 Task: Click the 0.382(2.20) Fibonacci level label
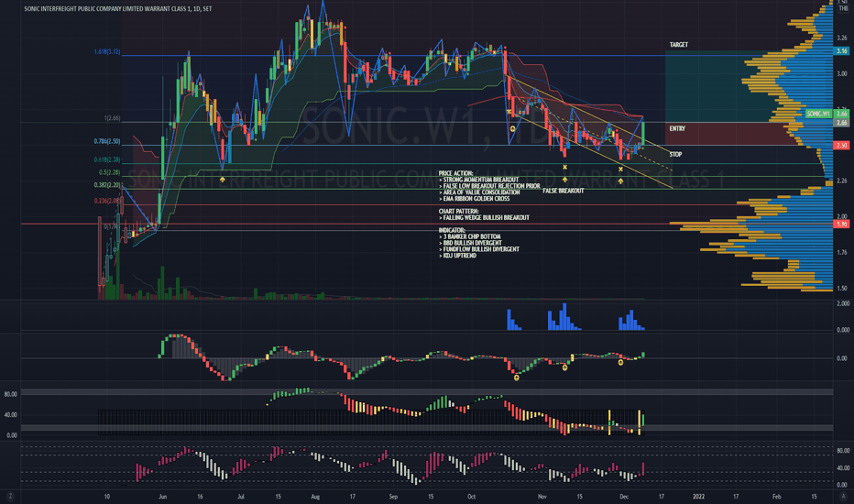click(106, 185)
